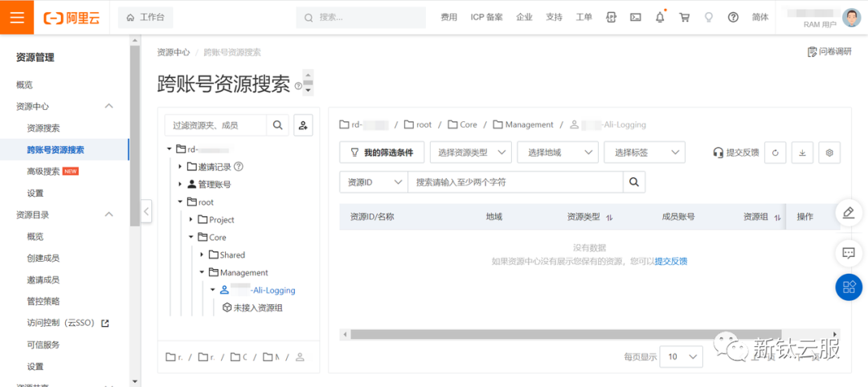Screen dimensions: 868x387
Task: Expand the Shared folder node
Action: (202, 255)
